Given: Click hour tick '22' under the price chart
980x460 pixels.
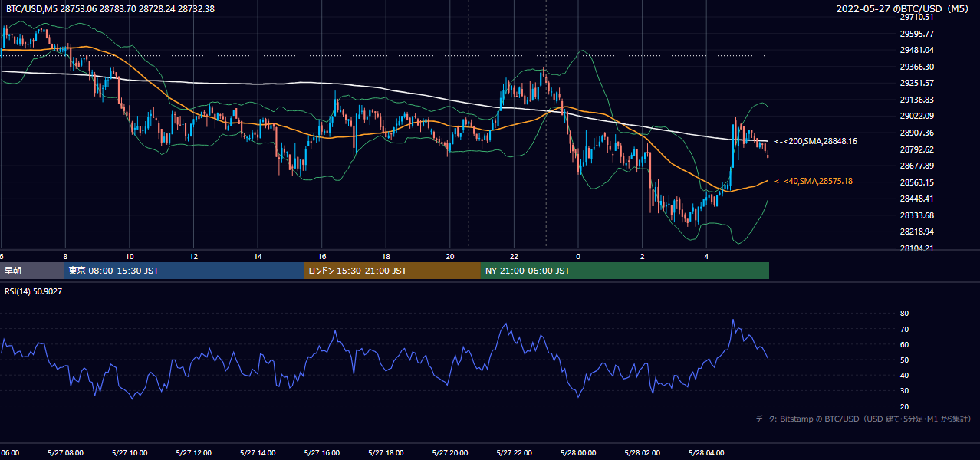Looking at the screenshot, I should click(x=515, y=257).
